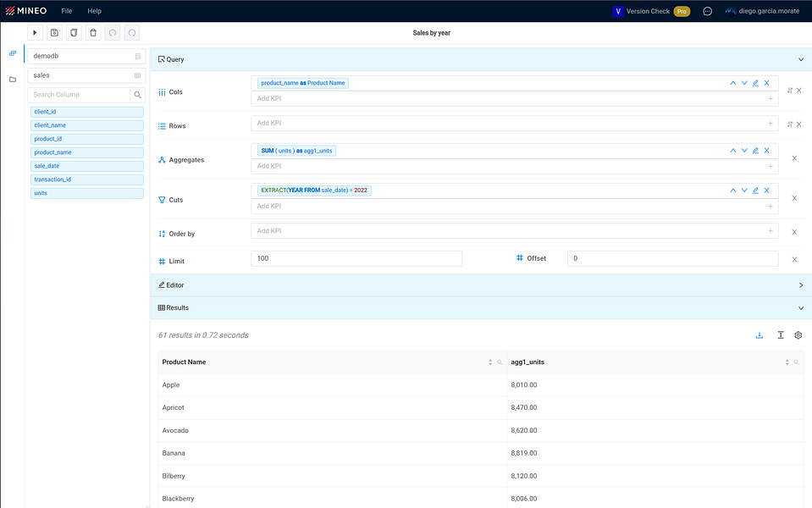Duplicate the query with the copy icon

pos(74,33)
